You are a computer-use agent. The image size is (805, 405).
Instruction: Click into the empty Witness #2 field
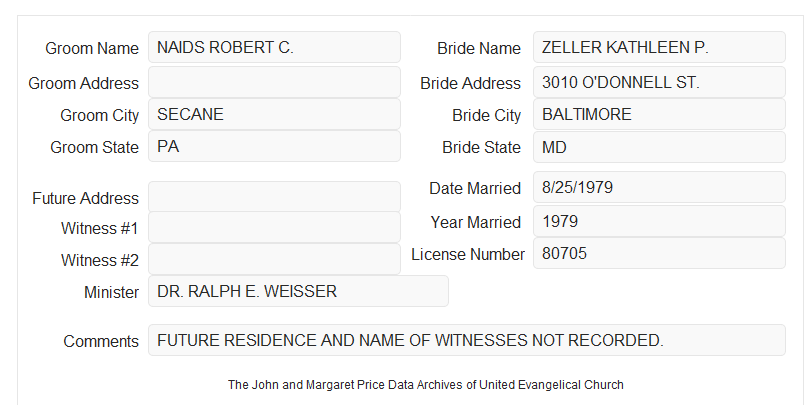click(274, 259)
